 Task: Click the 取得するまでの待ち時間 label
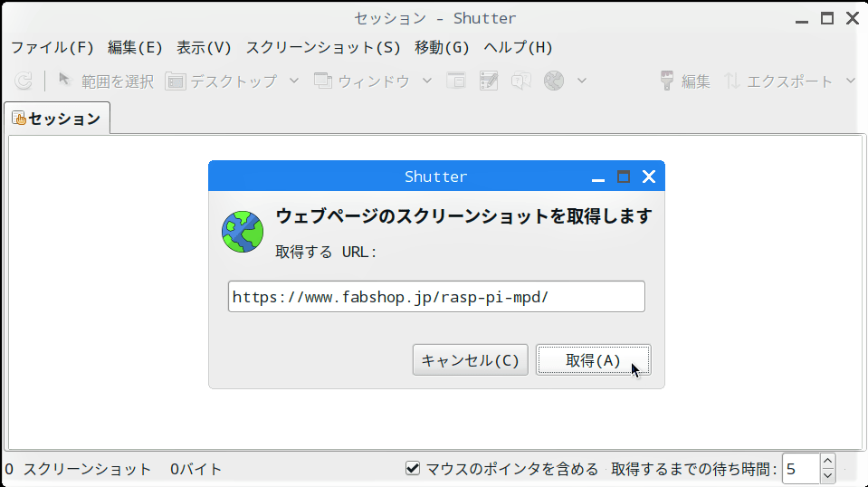click(x=694, y=469)
